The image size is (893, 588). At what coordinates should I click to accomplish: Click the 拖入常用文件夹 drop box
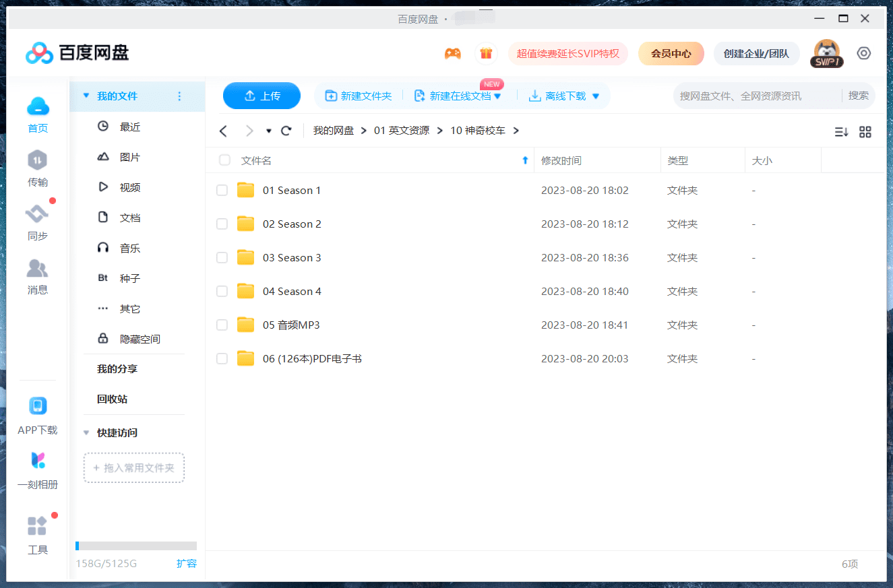134,467
